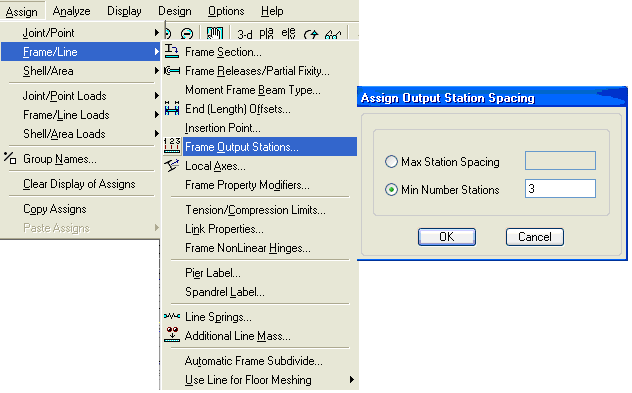Click the zoom out magnifier icon
The width and height of the screenshot is (632, 393).
tap(187, 33)
